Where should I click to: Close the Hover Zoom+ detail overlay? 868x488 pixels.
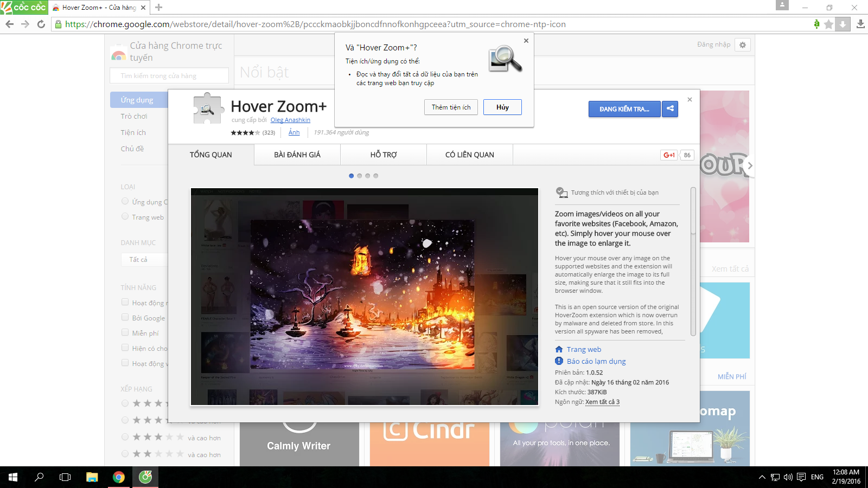click(x=690, y=99)
